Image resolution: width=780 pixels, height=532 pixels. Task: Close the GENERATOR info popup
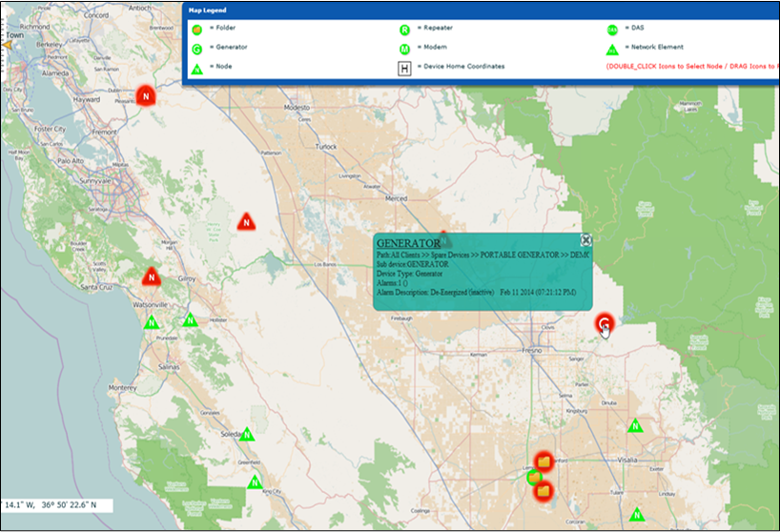coord(585,241)
